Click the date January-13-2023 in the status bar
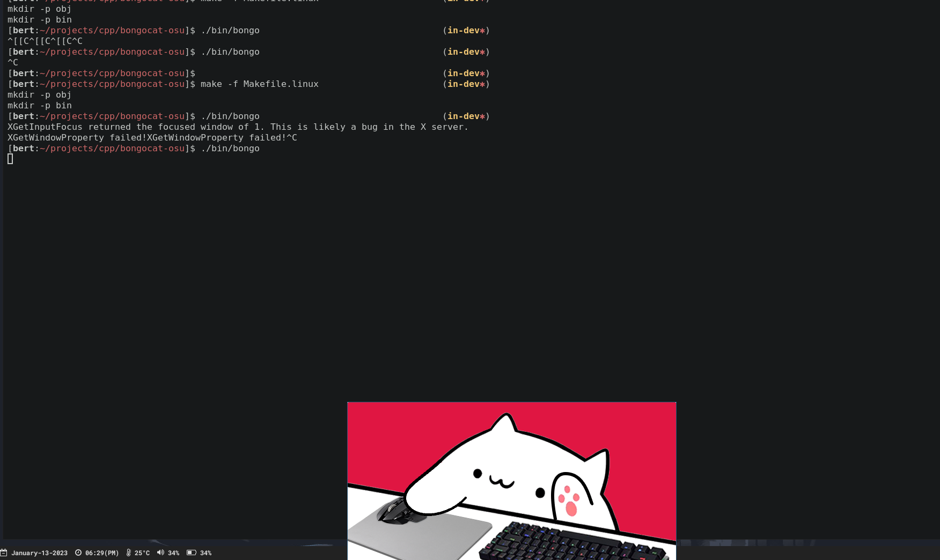This screenshot has height=560, width=940. tap(39, 552)
